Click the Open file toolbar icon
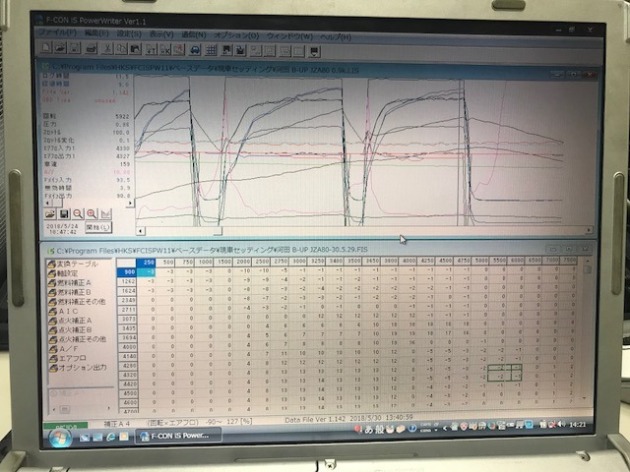This screenshot has height=472, width=630. pos(60,49)
